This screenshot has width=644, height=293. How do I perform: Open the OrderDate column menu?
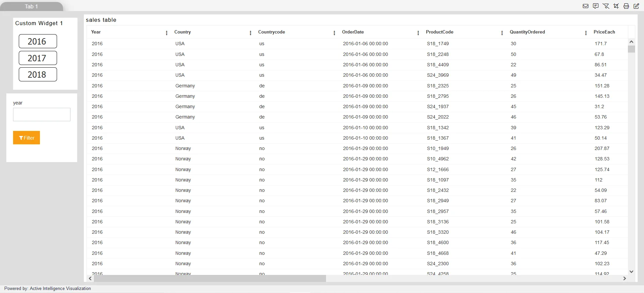coord(418,33)
